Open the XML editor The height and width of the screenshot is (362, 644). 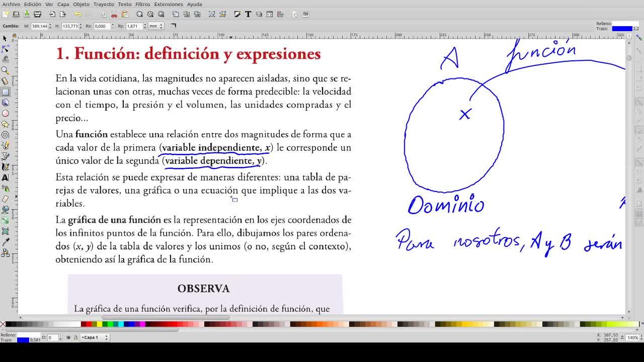[x=270, y=14]
